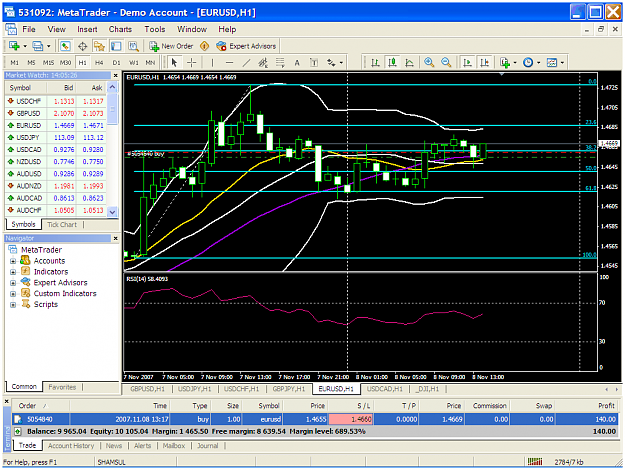Open the Periods clock dropdown arrow
625x470 pixels.
tap(539, 63)
